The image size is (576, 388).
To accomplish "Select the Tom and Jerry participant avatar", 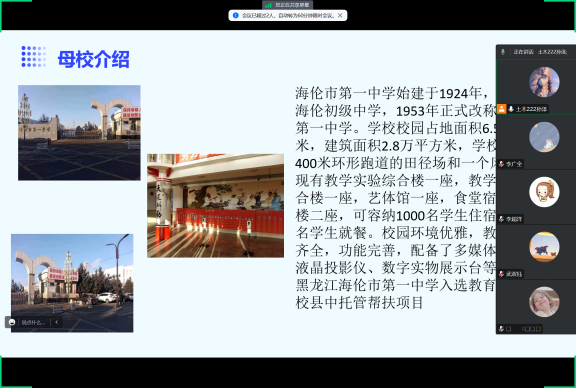I will [x=544, y=247].
